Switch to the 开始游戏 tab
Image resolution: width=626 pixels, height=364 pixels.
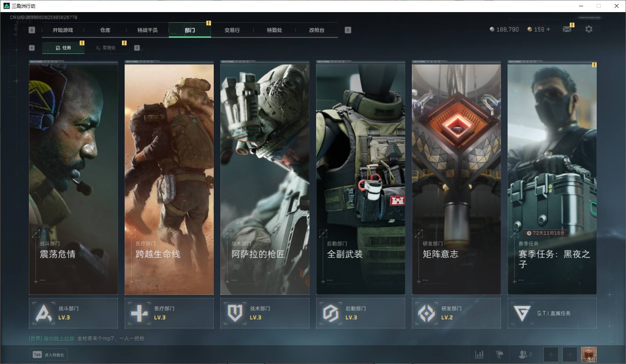(x=63, y=30)
